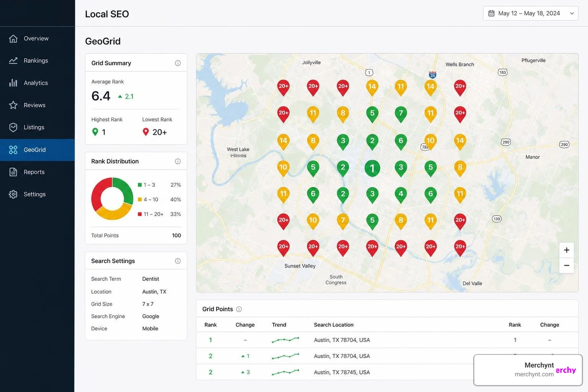Click the Search Settings info icon
The height and width of the screenshot is (392, 588).
click(178, 261)
